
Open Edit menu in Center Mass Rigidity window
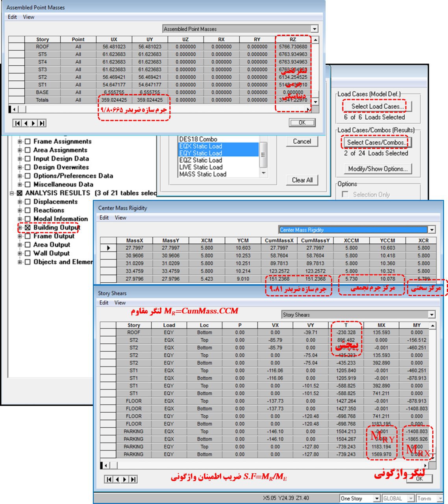(104, 217)
